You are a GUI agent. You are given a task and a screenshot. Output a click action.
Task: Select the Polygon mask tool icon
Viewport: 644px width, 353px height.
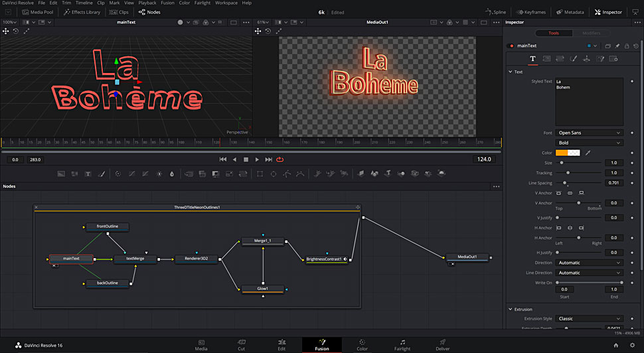pyautogui.click(x=287, y=174)
